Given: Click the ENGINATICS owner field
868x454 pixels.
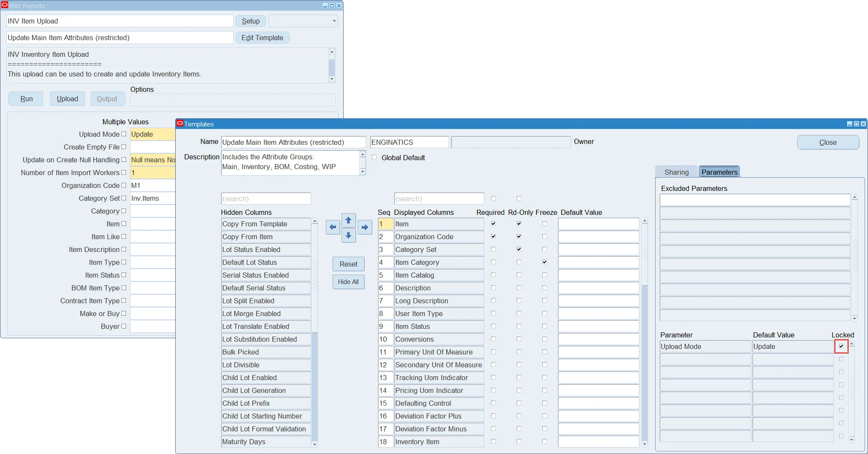Looking at the screenshot, I should 409,142.
